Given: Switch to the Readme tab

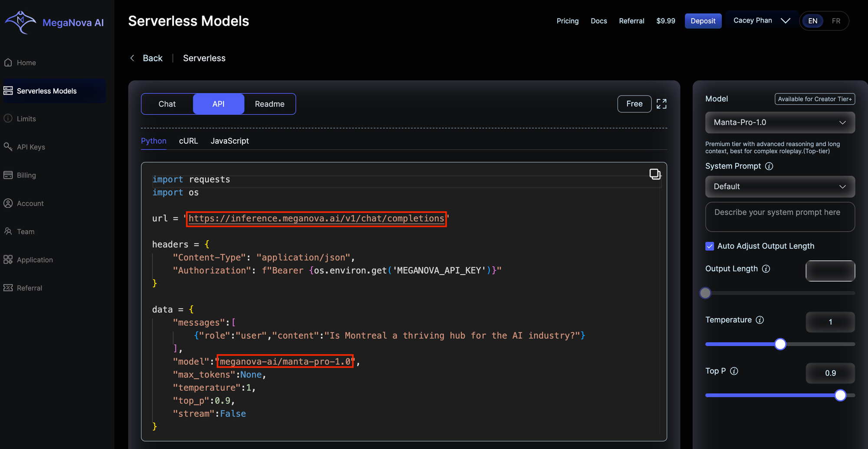Looking at the screenshot, I should click(x=270, y=104).
